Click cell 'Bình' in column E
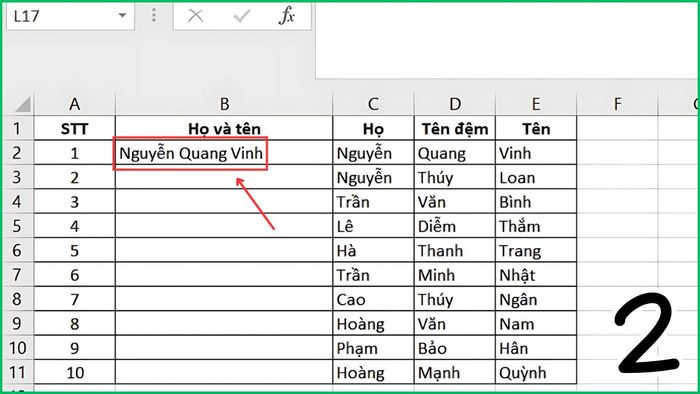This screenshot has height=394, width=700. pos(536,202)
